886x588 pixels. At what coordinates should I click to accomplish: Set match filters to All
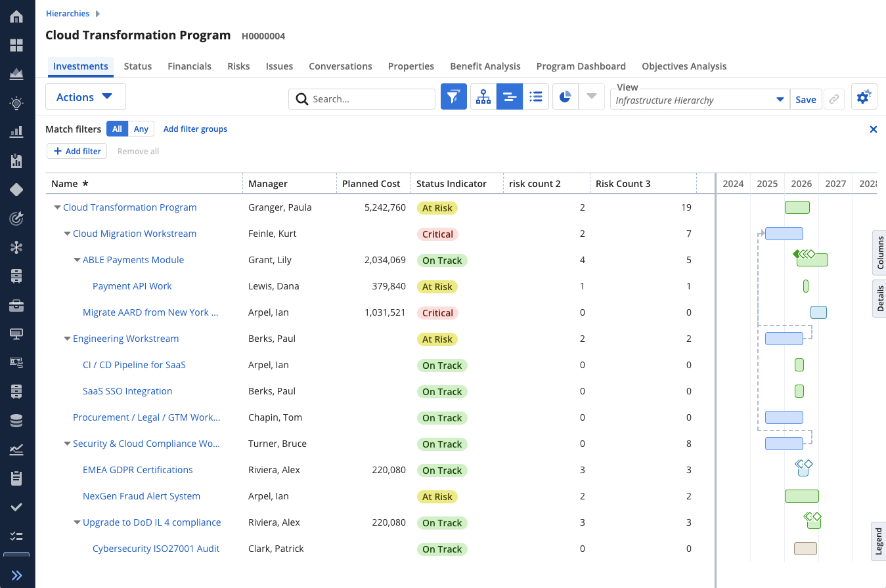117,129
